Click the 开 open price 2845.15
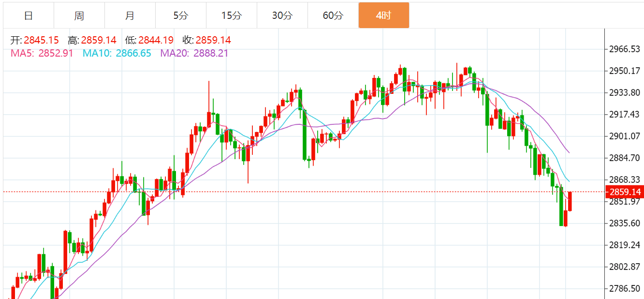Viewport: 644px width, 299px height. 41,40
